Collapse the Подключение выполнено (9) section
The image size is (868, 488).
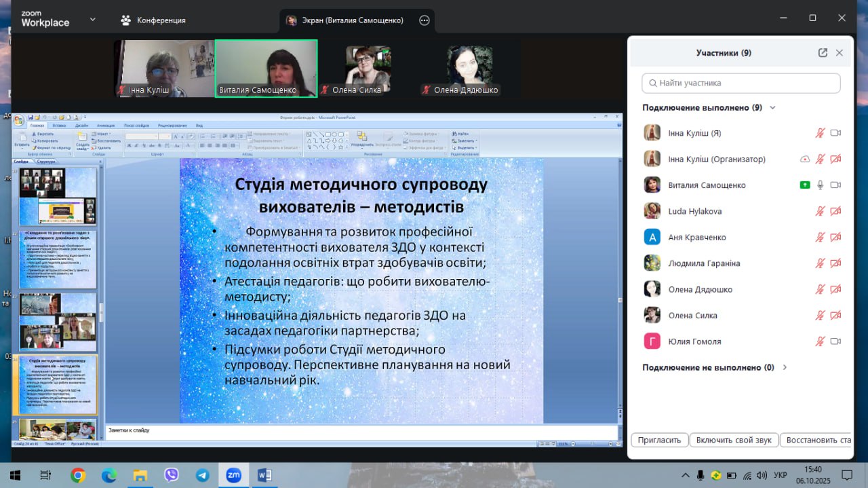tap(772, 107)
